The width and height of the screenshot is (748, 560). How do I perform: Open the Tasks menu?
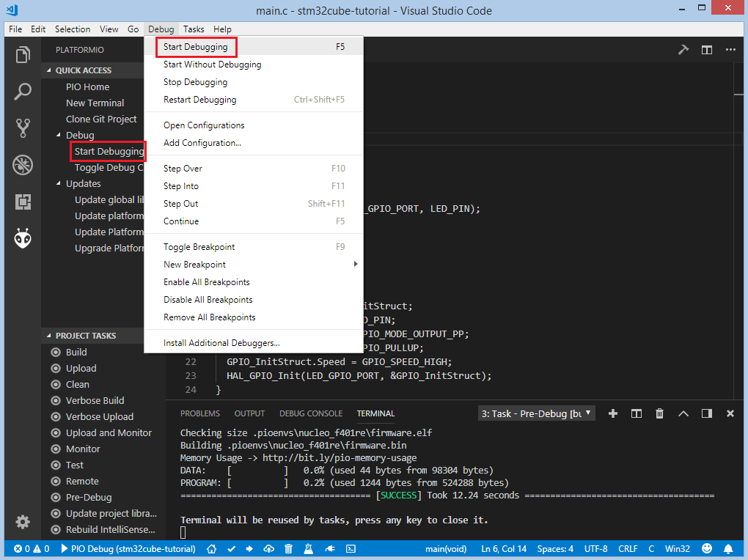pos(193,29)
